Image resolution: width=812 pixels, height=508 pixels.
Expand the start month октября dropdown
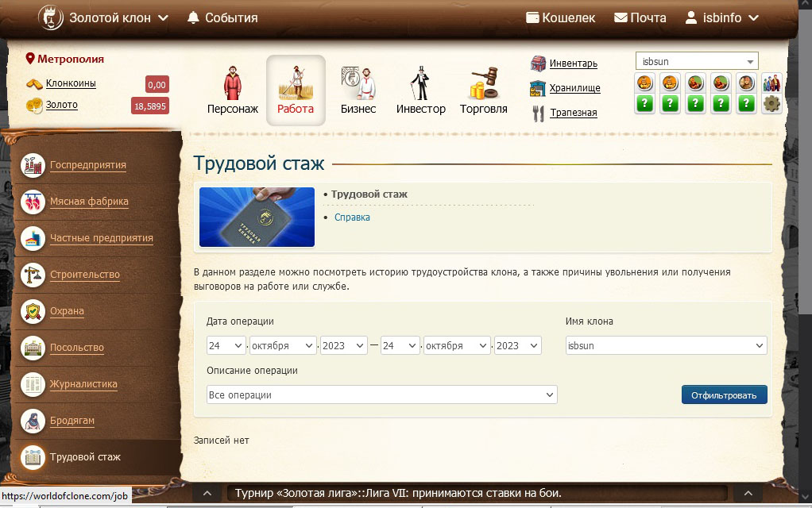[283, 346]
